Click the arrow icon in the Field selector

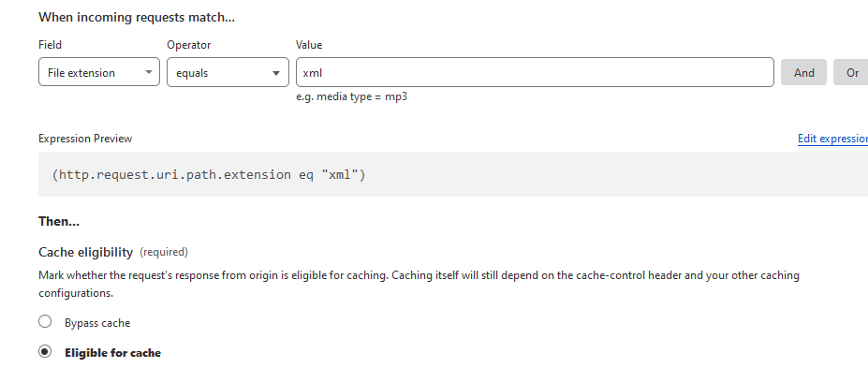point(148,73)
